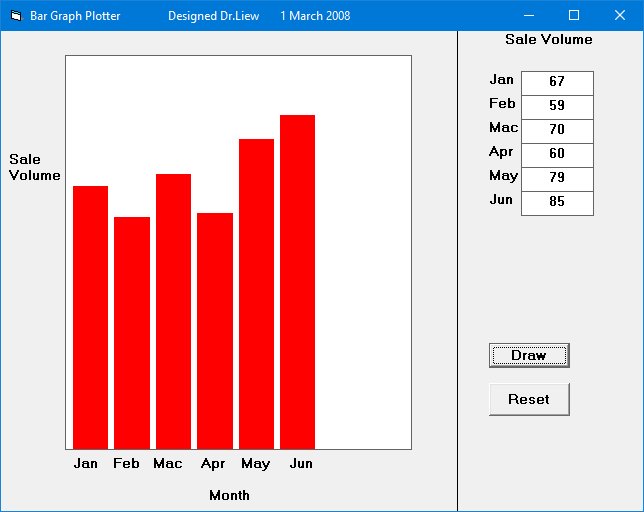
Task: Click the tallest red Jun bar
Action: (x=297, y=282)
